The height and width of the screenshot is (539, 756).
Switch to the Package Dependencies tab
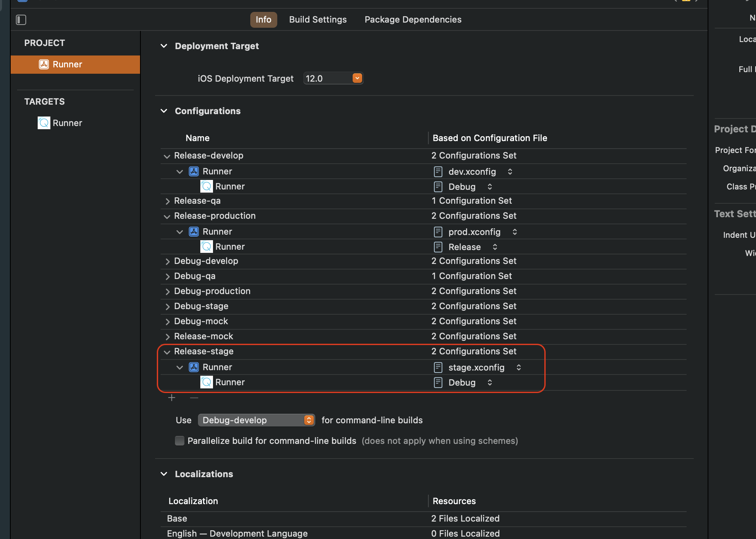point(413,19)
